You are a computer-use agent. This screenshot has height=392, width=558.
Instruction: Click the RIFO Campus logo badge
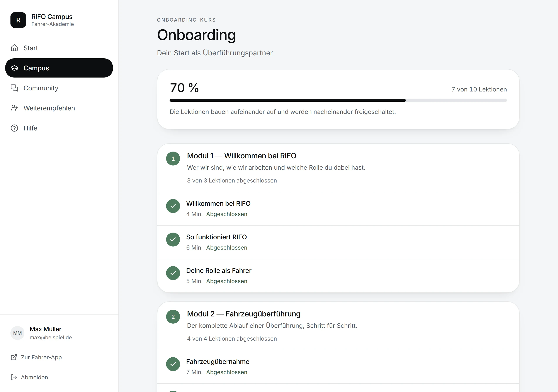[18, 20]
